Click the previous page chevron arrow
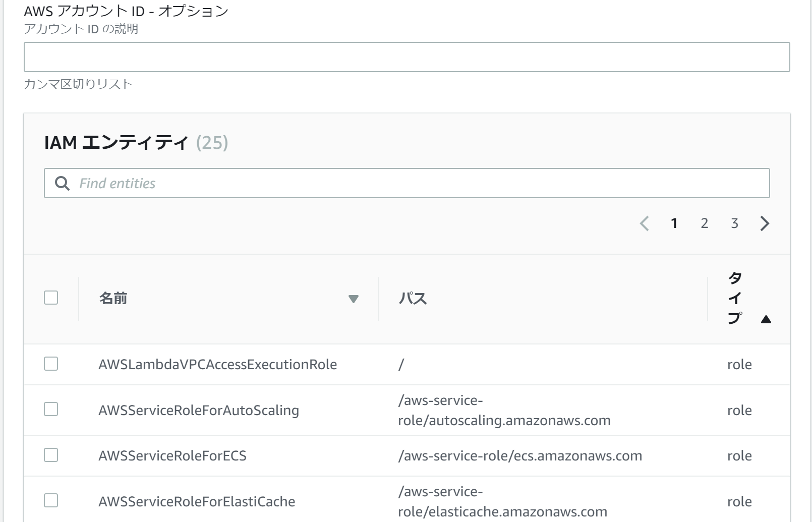The image size is (812, 522). point(645,223)
